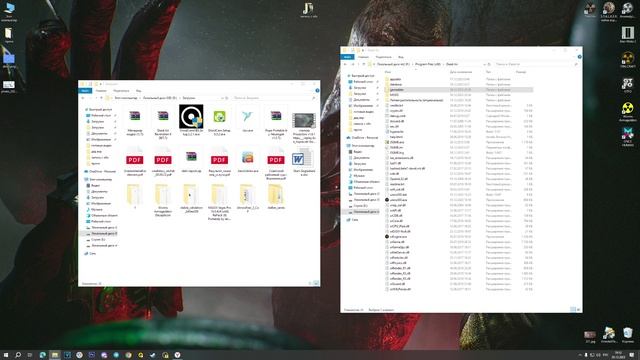640x360 pixels.
Task: Switch Dead Air window to details view
Action: pyautogui.click(x=573, y=310)
